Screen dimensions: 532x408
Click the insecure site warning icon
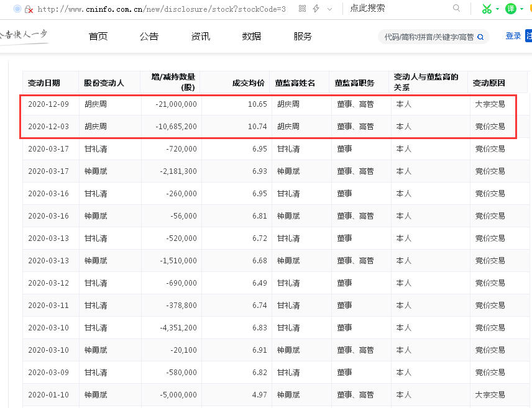click(29, 9)
